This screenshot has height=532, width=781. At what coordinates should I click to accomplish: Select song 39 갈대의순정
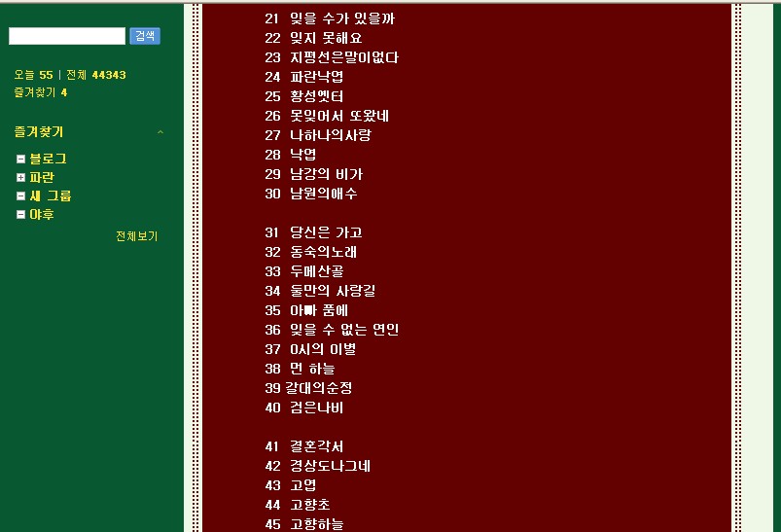[x=308, y=387]
